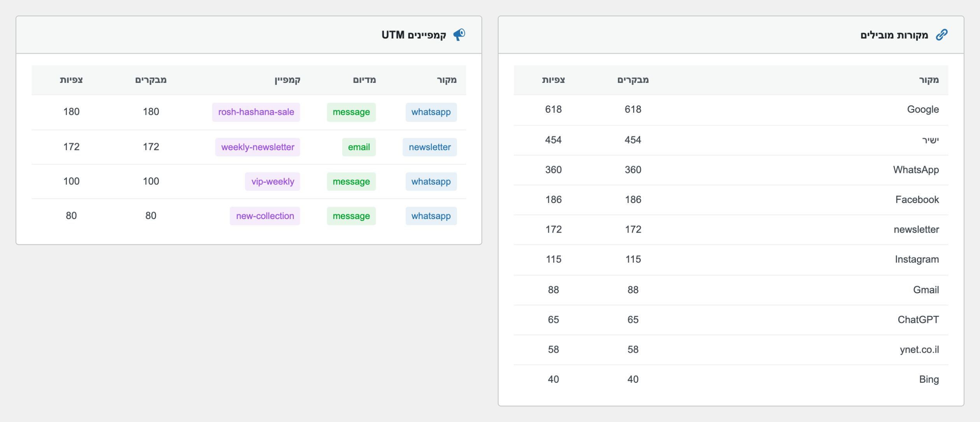
Task: Click the megaphone icon beside UTM campaigns title
Action: [459, 35]
